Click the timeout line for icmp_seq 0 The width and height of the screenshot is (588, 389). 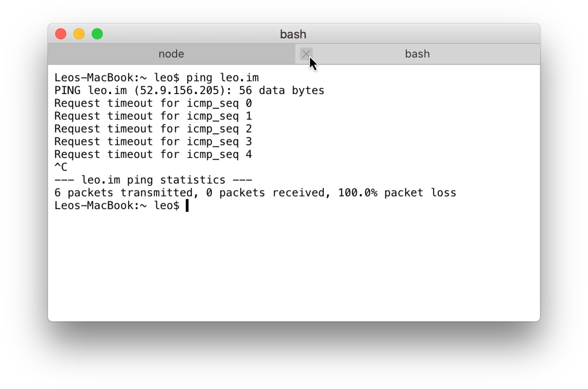click(153, 104)
